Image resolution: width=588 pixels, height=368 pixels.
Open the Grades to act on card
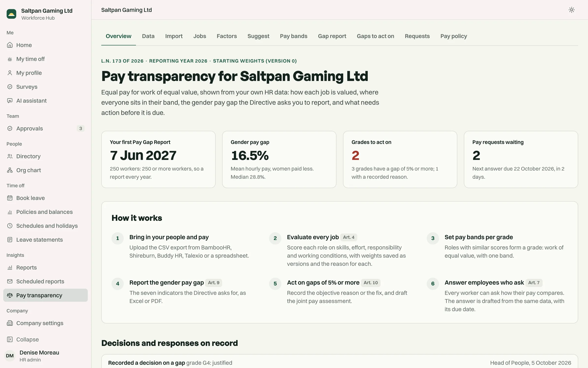tap(400, 159)
